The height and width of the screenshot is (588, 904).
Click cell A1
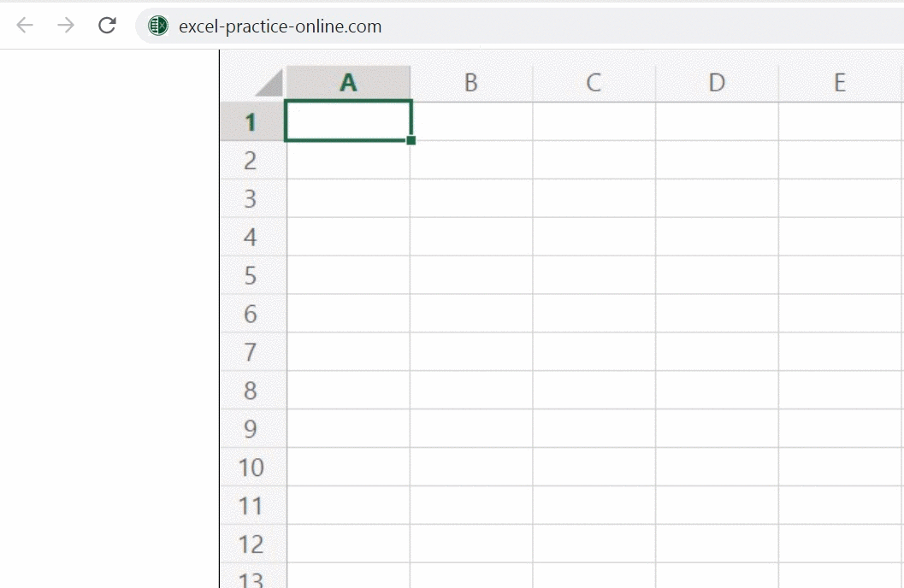point(348,121)
